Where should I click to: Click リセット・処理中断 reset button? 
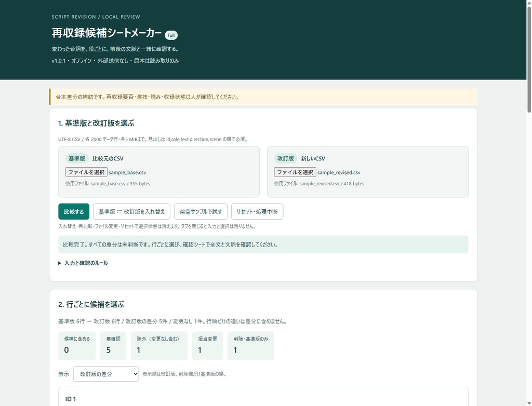click(257, 212)
